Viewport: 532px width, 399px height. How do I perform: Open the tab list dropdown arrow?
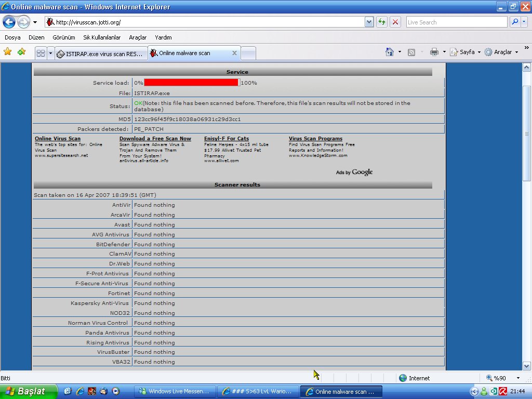coord(50,54)
